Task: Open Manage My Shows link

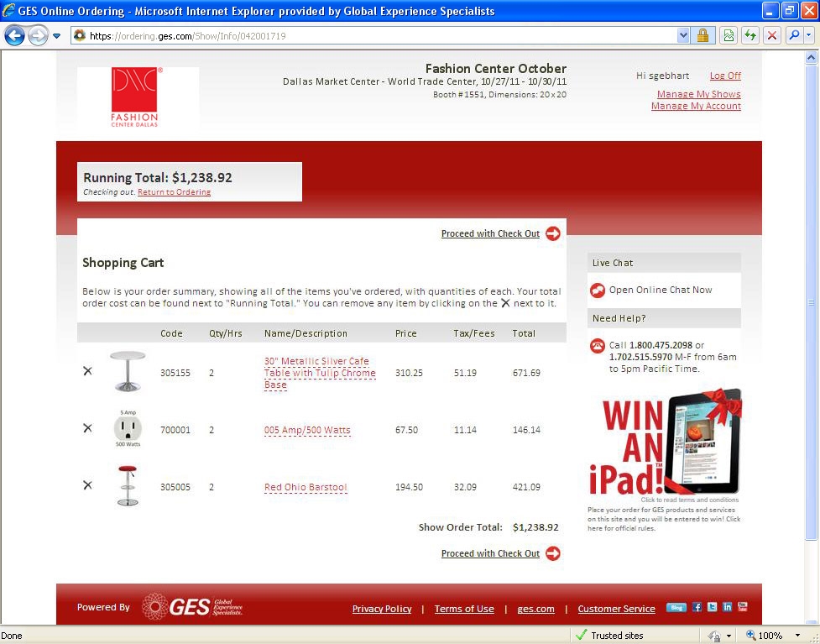Action: [x=698, y=94]
